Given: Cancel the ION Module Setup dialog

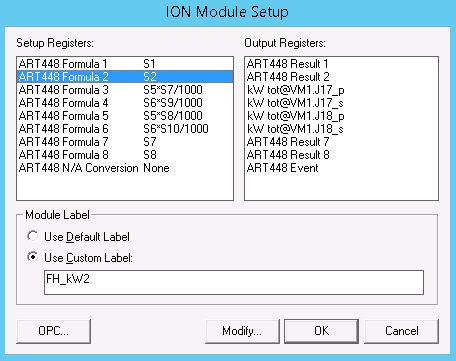Looking at the screenshot, I should click(402, 331).
